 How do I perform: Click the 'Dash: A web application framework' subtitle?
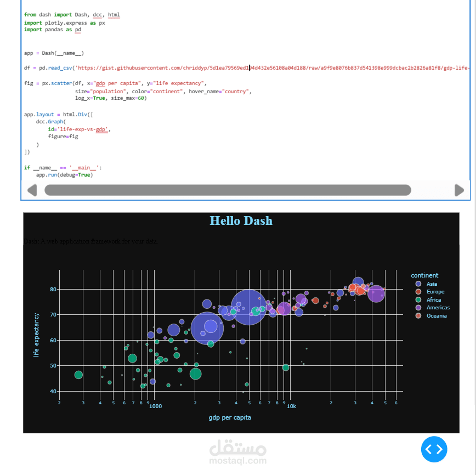(90, 241)
